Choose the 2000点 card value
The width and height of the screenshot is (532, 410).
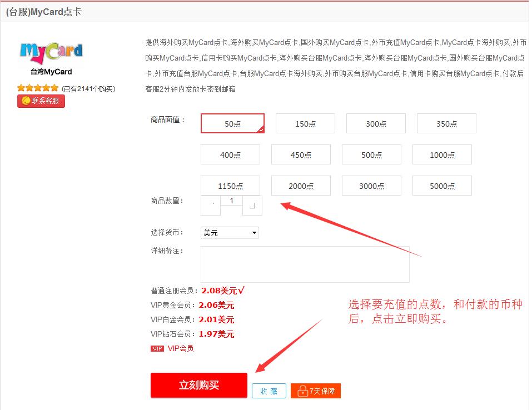tap(301, 186)
